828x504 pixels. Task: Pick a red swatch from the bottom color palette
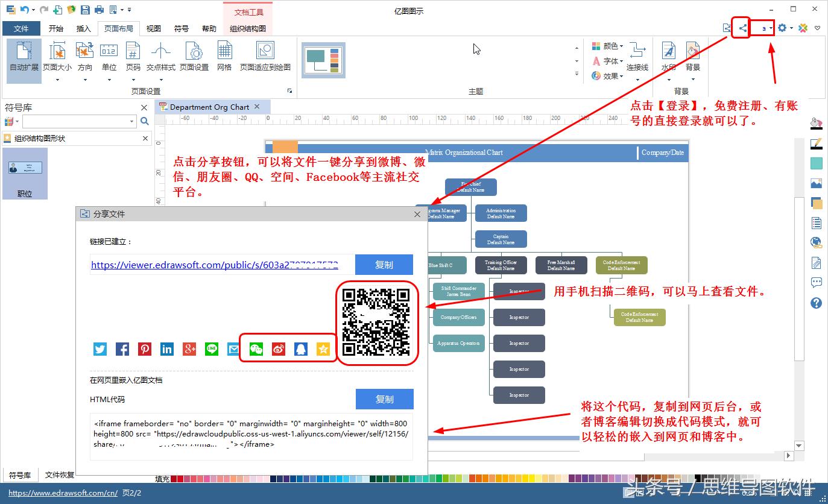(x=182, y=479)
